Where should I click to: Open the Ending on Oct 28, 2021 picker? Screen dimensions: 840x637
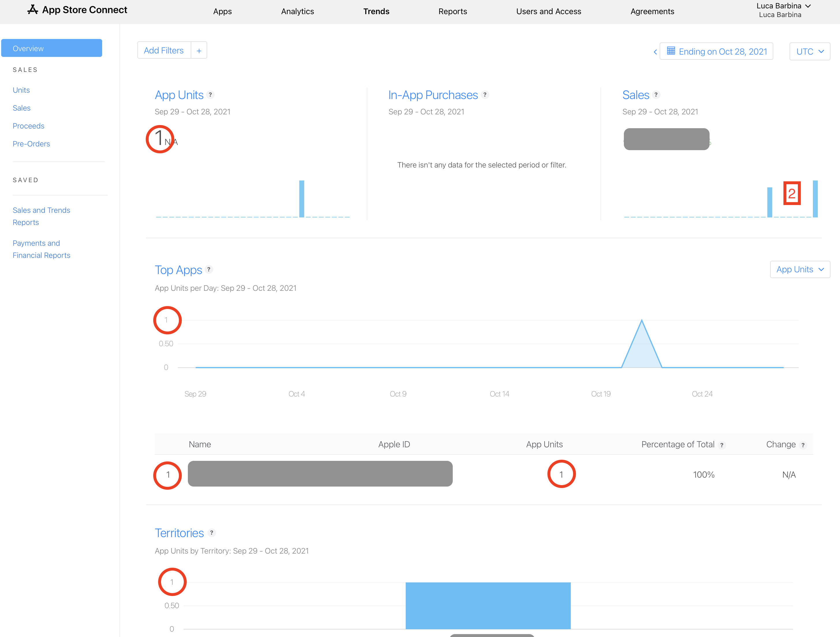716,51
